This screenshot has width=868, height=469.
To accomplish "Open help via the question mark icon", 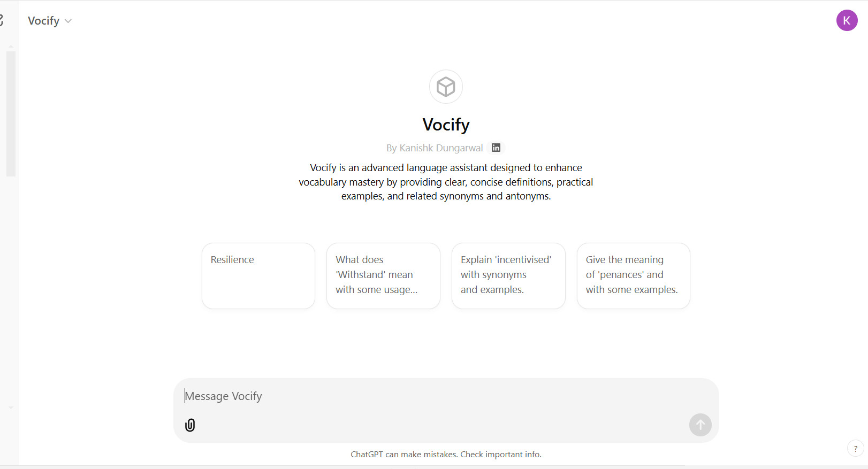I will click(x=855, y=449).
